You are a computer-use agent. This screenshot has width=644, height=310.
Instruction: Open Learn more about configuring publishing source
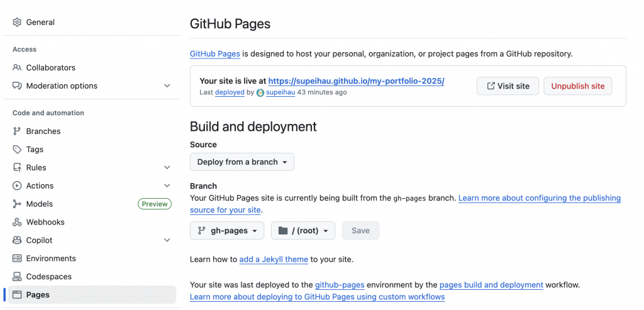tap(539, 198)
